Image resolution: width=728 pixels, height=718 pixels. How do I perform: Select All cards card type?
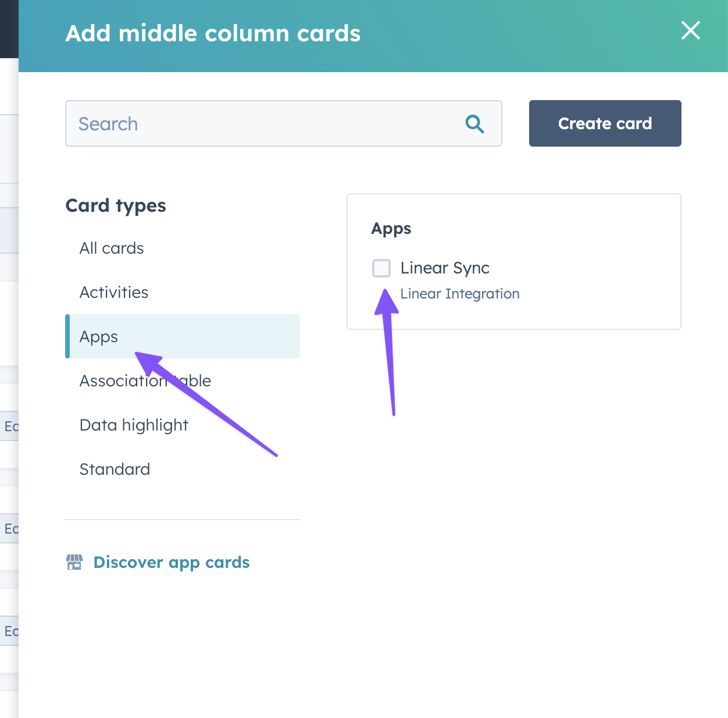coord(112,248)
